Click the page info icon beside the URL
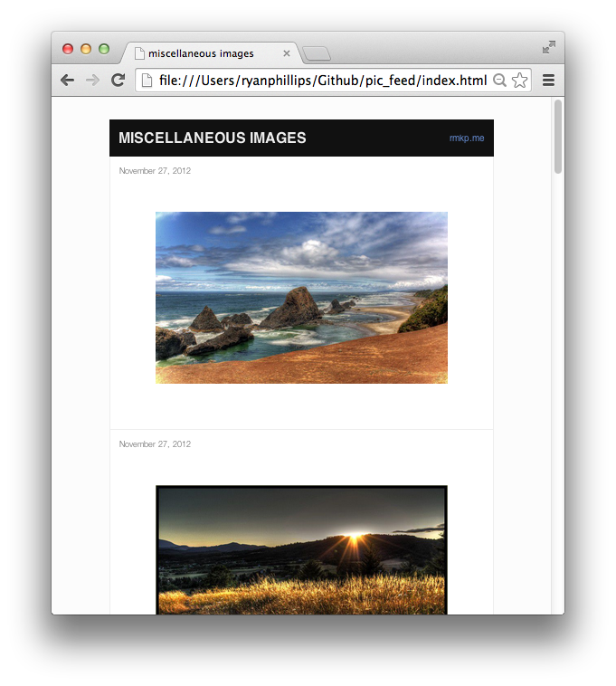Viewport: 616px width, 686px height. [147, 81]
